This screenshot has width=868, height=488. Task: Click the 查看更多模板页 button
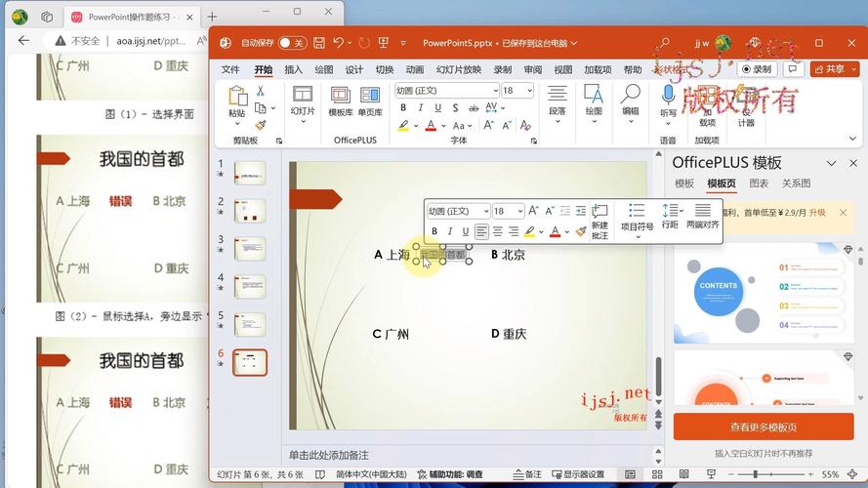coord(764,427)
